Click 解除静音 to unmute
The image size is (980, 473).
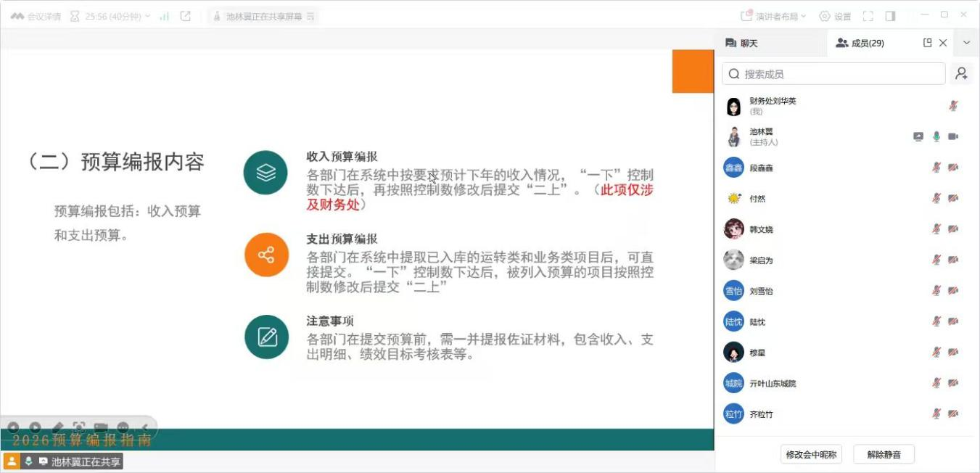point(884,455)
